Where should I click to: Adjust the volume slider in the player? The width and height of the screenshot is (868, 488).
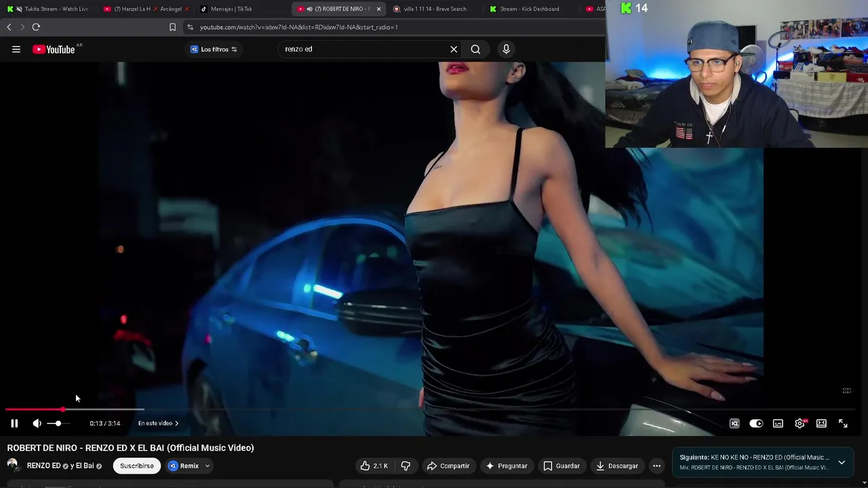coord(58,424)
